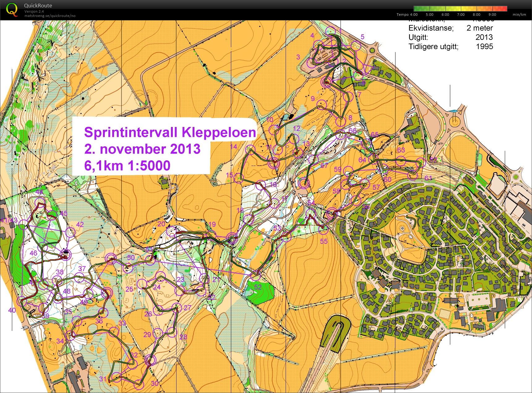Click control number 25 label on map
Image resolution: width=532 pixels, height=393 pixels.
click(x=129, y=289)
